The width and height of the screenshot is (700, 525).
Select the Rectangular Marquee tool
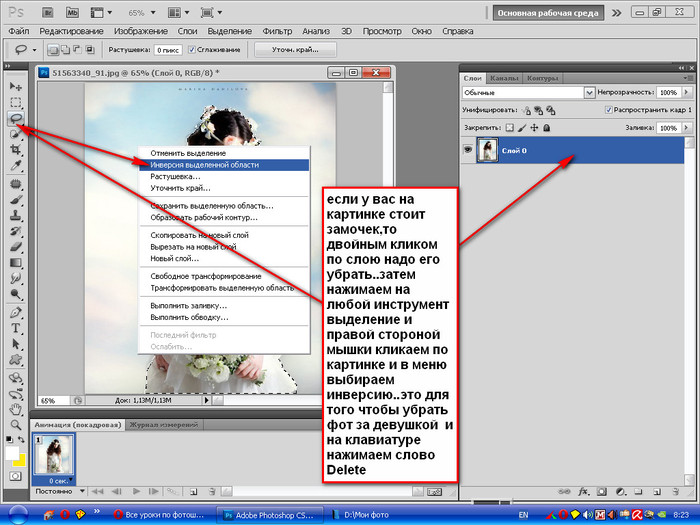coord(16,102)
